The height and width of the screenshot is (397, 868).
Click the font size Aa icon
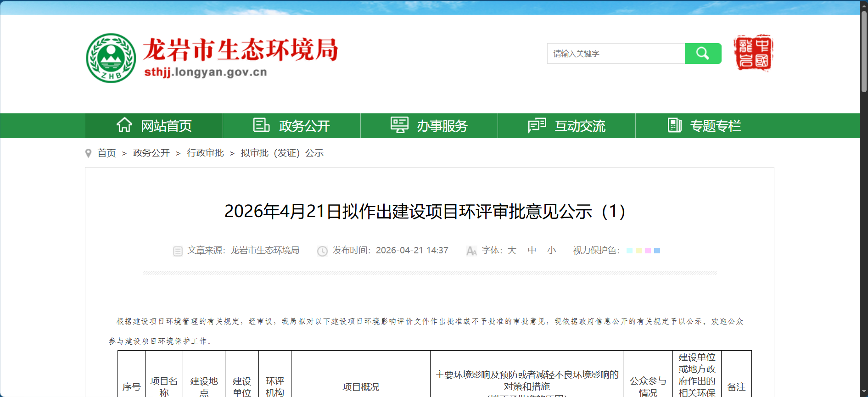[471, 251]
